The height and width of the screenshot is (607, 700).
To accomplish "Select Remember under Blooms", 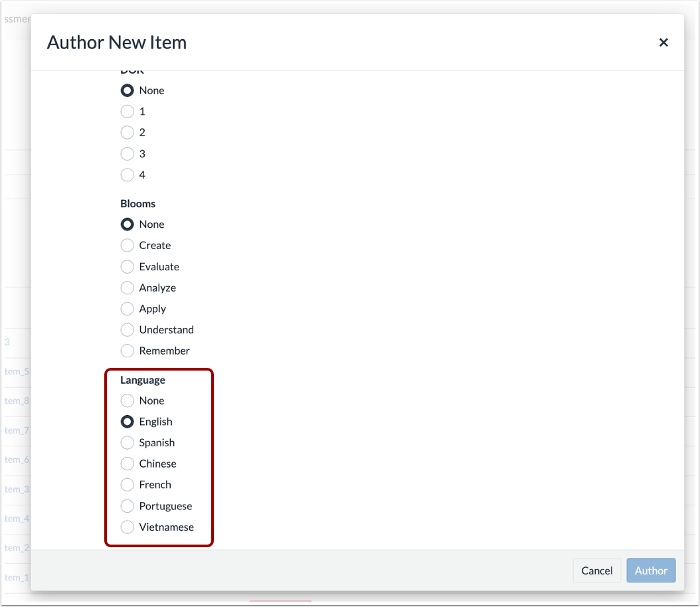I will click(127, 351).
